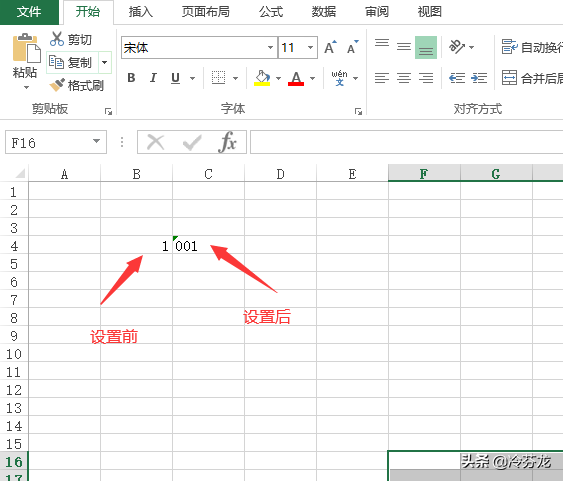
Task: Cancel entry with the X icon
Action: point(155,143)
